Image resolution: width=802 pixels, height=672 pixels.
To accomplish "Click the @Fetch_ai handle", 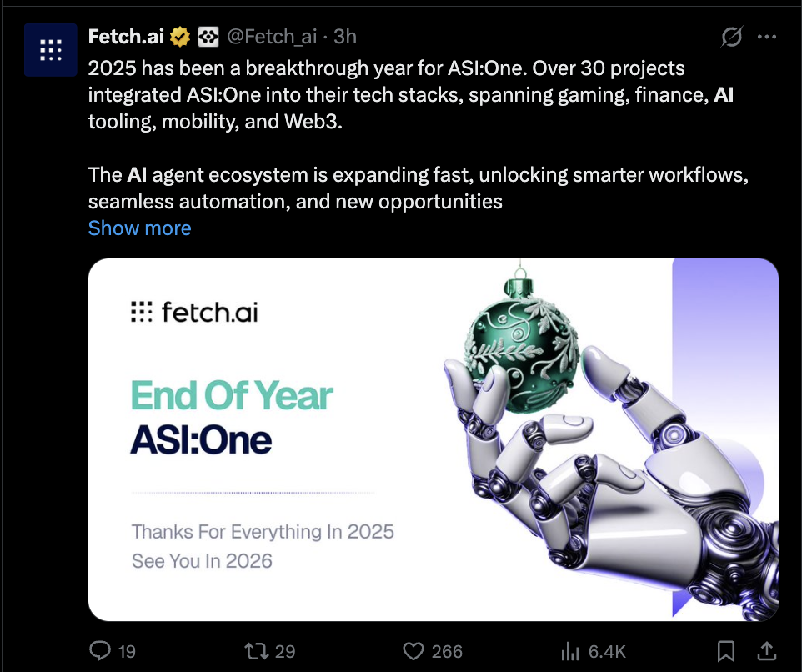I will 272,37.
